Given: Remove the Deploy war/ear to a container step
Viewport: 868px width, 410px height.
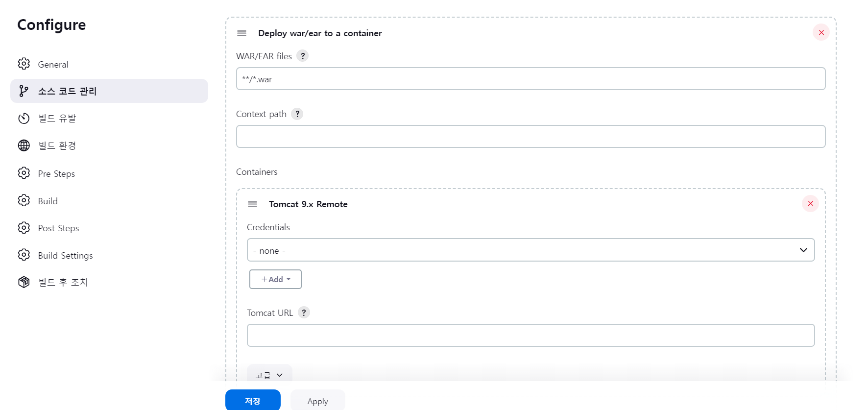Looking at the screenshot, I should 821,32.
